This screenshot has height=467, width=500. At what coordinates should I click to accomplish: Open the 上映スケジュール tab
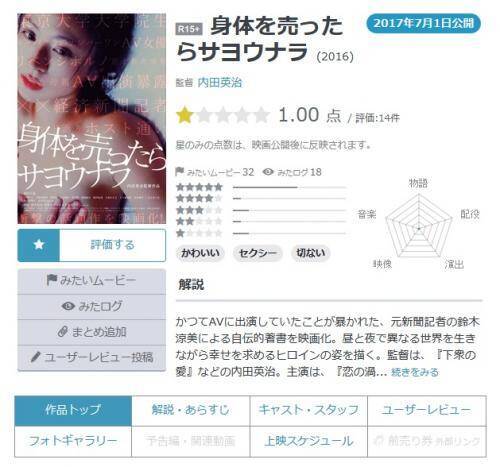309,441
